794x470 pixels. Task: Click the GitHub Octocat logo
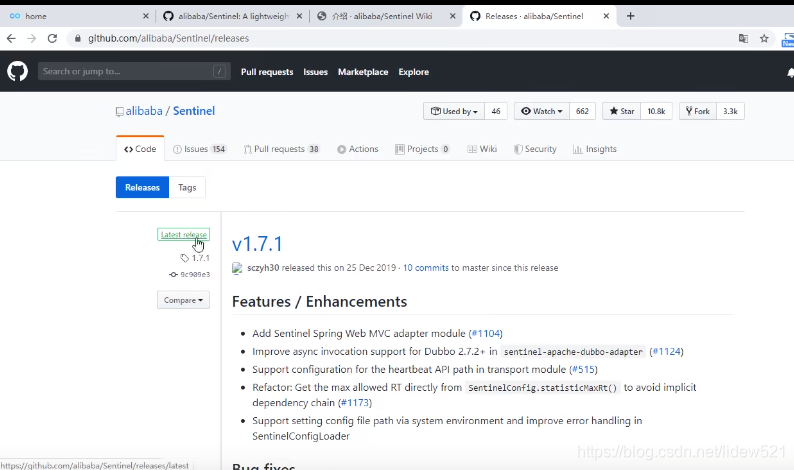(x=17, y=71)
